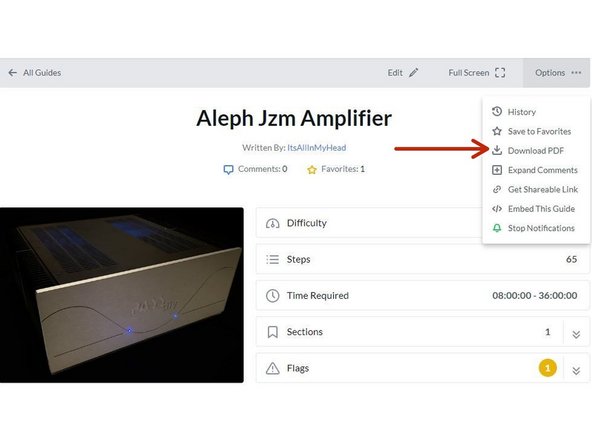Click the yellow Flags count badge

pos(547,368)
